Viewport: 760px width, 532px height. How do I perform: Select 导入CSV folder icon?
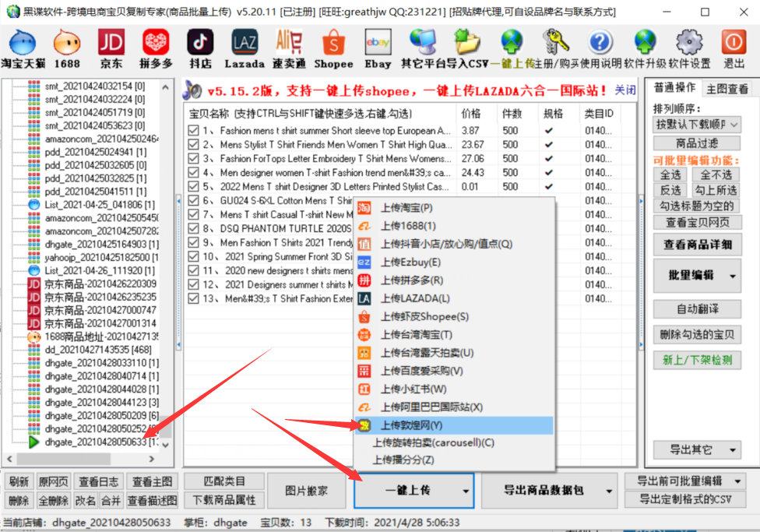click(466, 48)
